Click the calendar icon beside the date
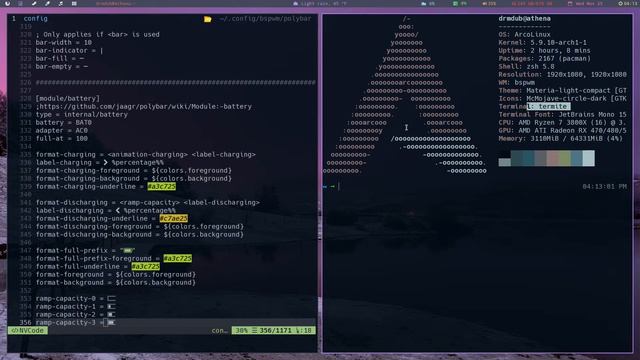 (x=570, y=3)
